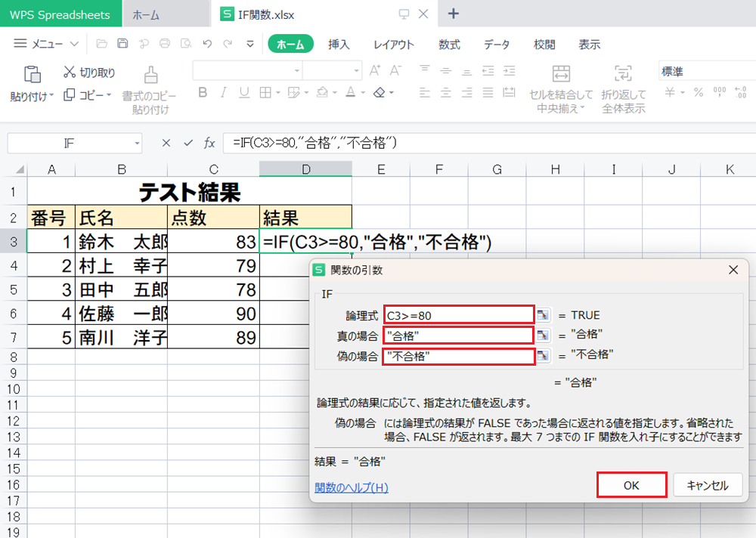Click the currency yen format icon
The width and height of the screenshot is (756, 538).
tap(670, 92)
